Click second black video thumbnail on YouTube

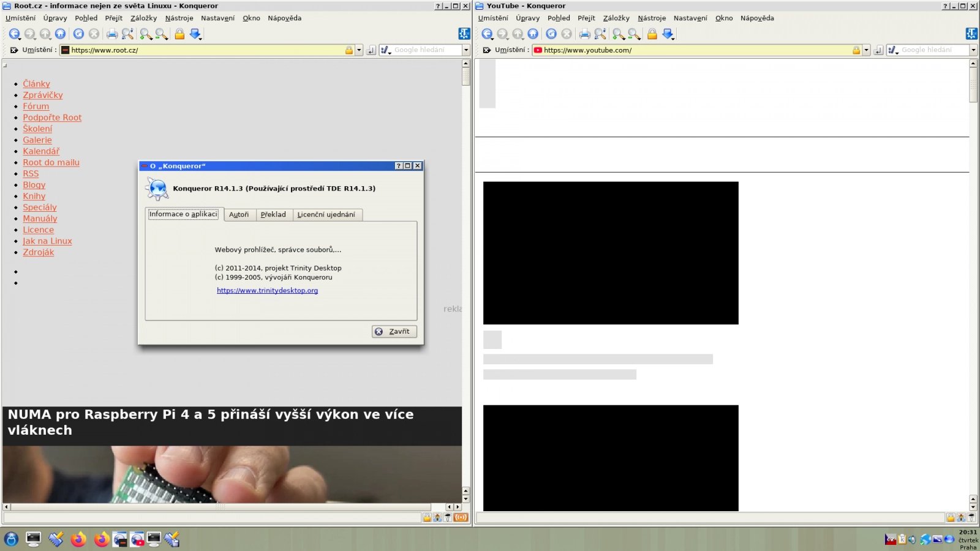tap(611, 458)
